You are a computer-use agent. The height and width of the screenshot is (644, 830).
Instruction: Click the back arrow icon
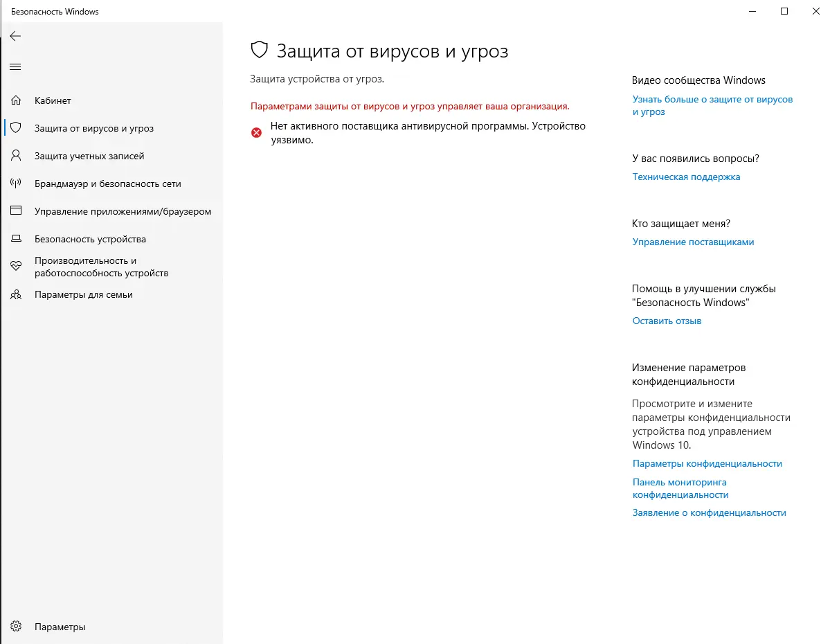15,36
